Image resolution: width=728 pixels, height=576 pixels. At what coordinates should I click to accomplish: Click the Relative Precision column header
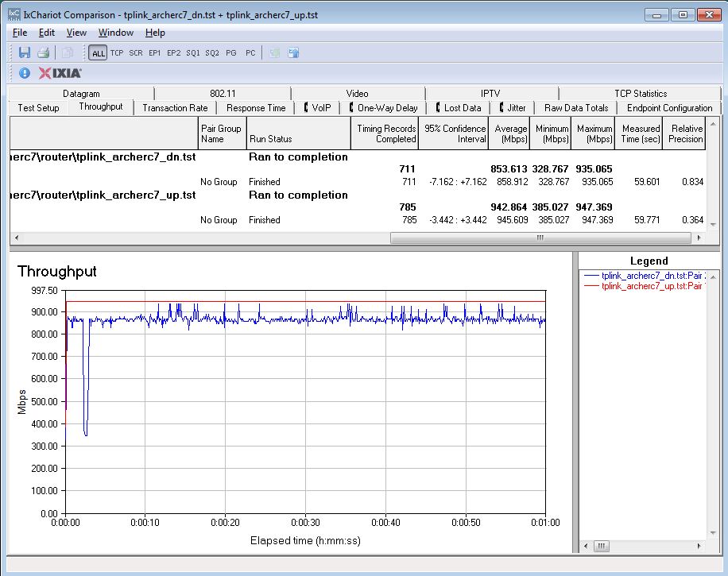pos(684,133)
